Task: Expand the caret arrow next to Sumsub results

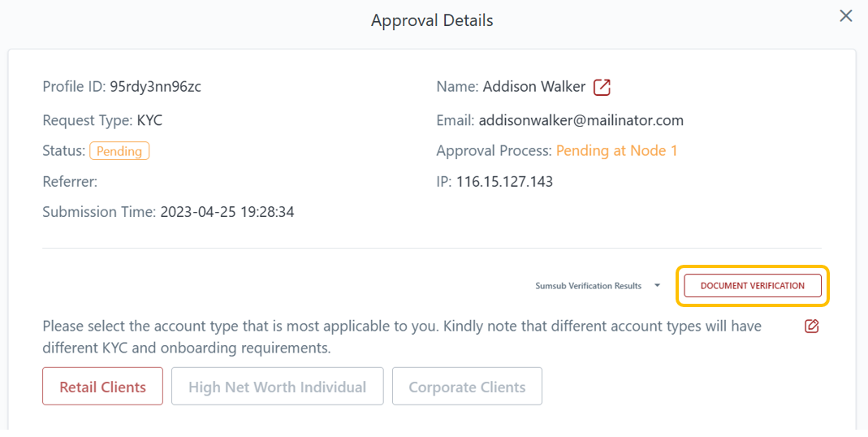Action: click(657, 286)
